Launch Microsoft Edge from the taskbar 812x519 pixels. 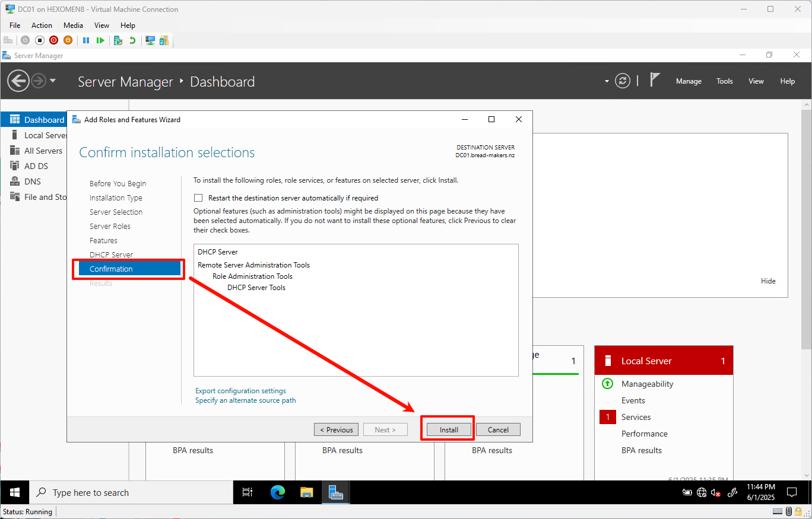(277, 492)
